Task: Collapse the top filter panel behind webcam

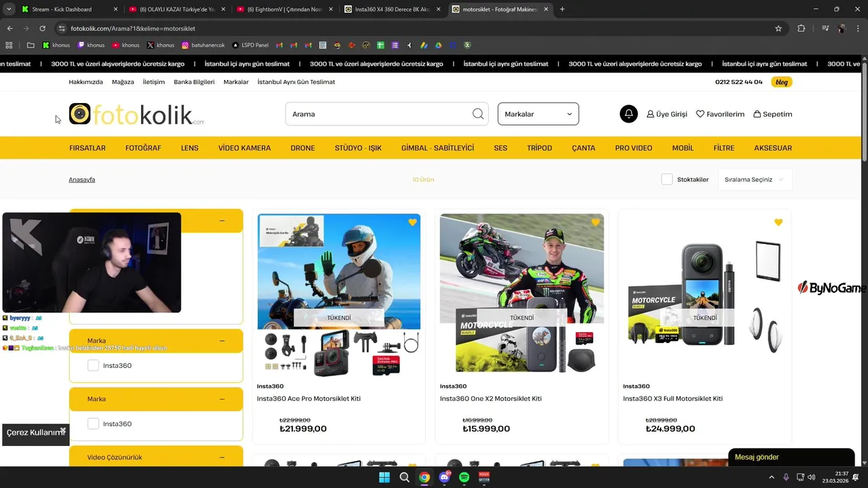Action: click(x=222, y=221)
